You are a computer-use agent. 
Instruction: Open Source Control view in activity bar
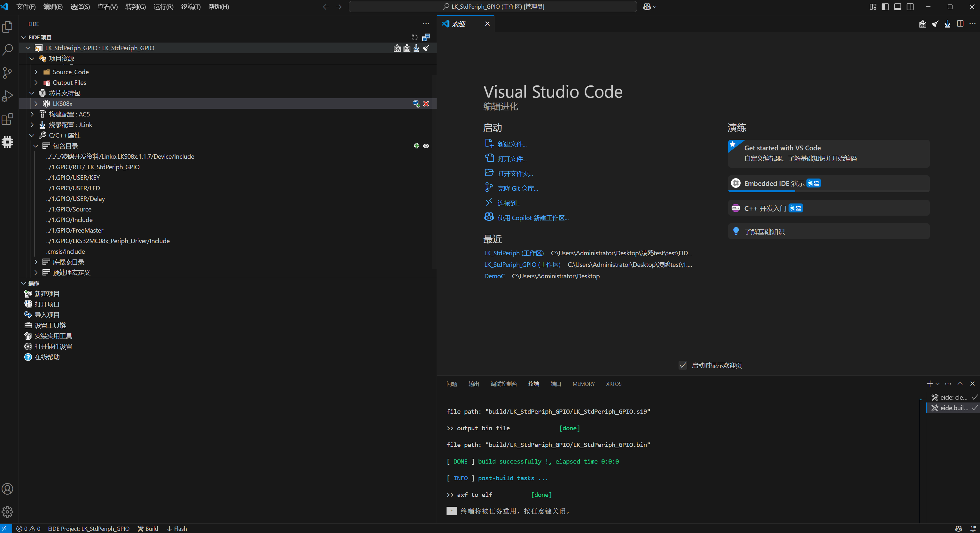(x=8, y=73)
